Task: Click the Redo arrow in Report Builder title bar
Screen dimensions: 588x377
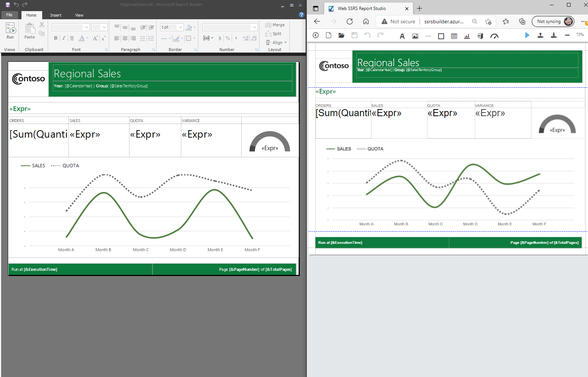Action: [25, 4]
